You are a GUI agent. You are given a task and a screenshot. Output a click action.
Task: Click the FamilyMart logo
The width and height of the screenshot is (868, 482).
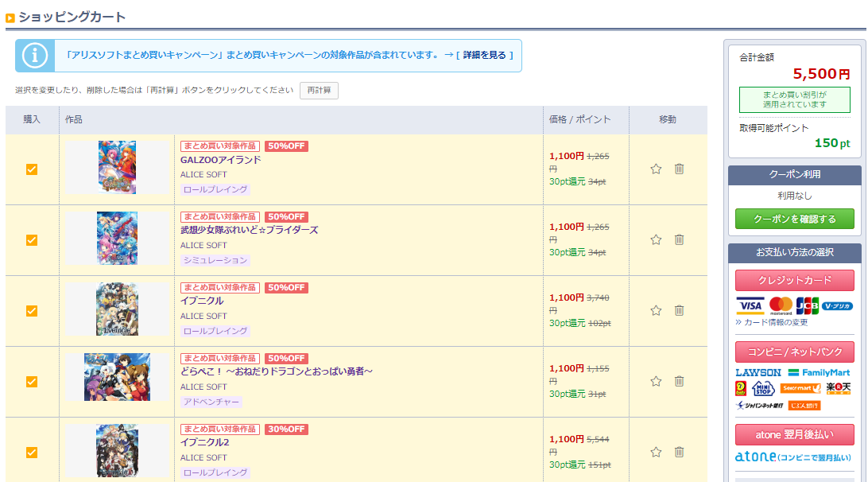click(x=819, y=373)
